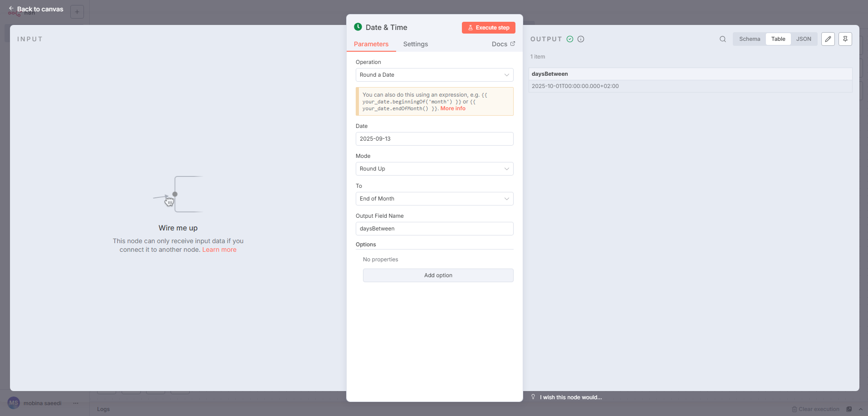This screenshot has width=868, height=416.
Task: Click the Date & Time clock icon
Action: [x=358, y=27]
